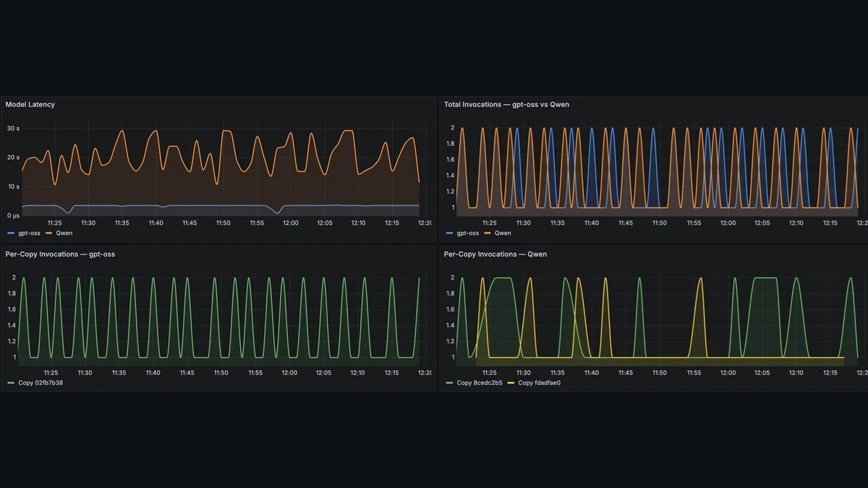Open the Model Latency panel title
This screenshot has height=488, width=868.
pos(30,105)
